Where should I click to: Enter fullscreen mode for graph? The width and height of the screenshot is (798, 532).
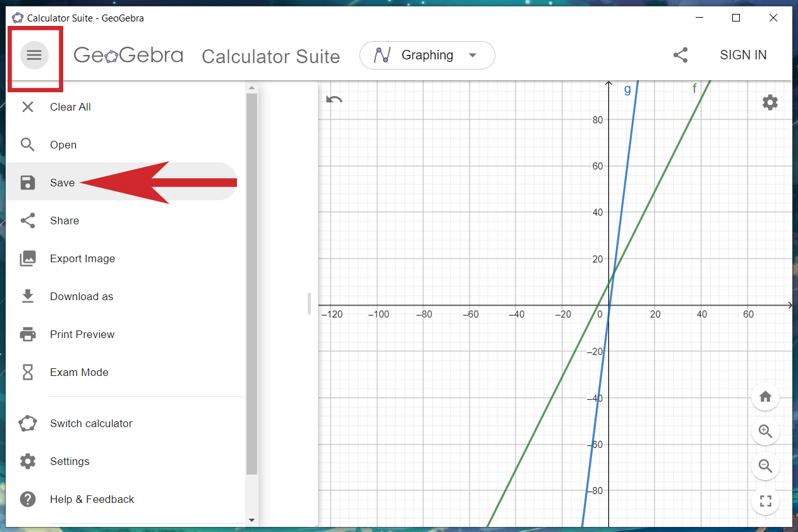tap(766, 501)
